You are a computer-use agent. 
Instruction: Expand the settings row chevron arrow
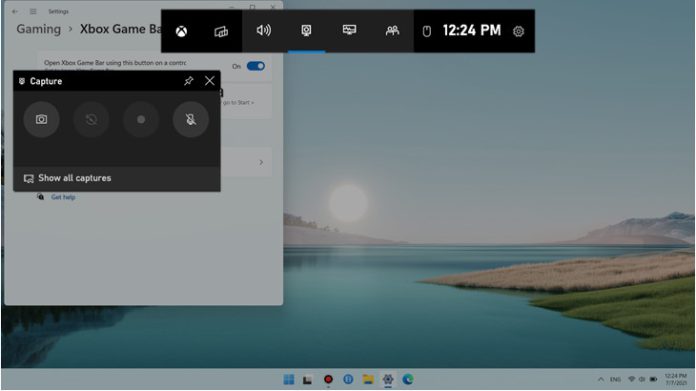click(261, 162)
